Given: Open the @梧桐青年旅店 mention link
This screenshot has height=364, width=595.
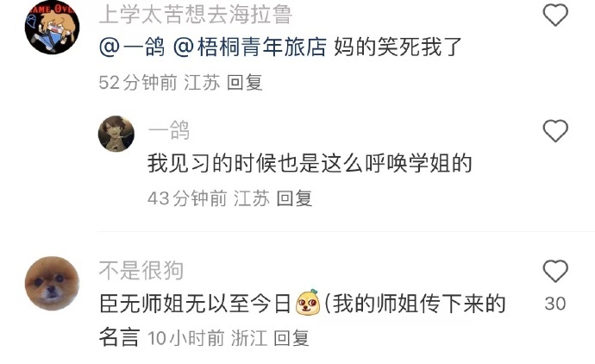Looking at the screenshot, I should (x=250, y=47).
